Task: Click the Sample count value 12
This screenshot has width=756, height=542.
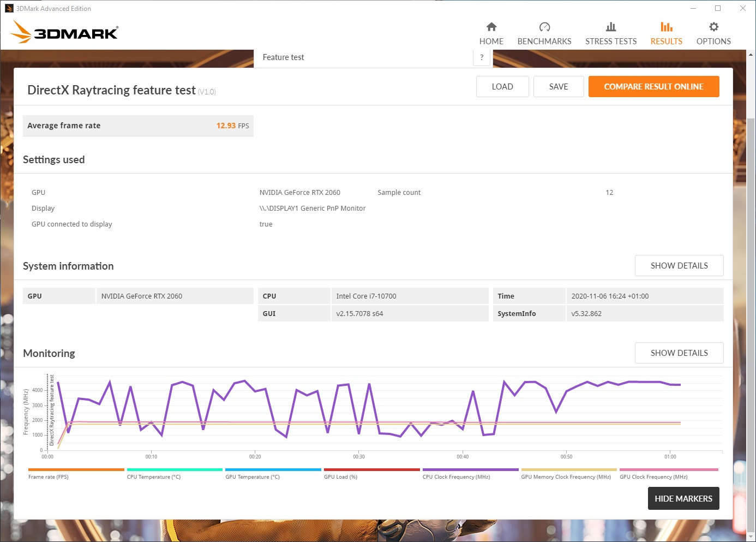Action: click(609, 193)
